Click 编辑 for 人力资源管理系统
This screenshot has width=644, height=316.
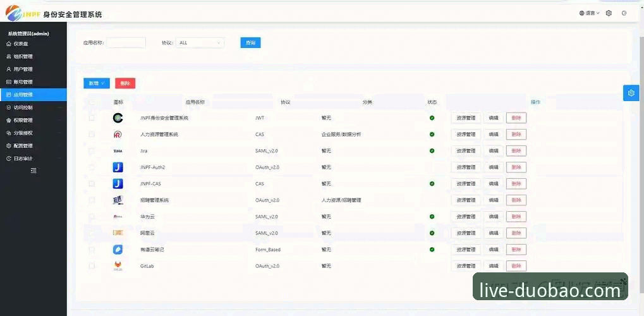click(493, 135)
